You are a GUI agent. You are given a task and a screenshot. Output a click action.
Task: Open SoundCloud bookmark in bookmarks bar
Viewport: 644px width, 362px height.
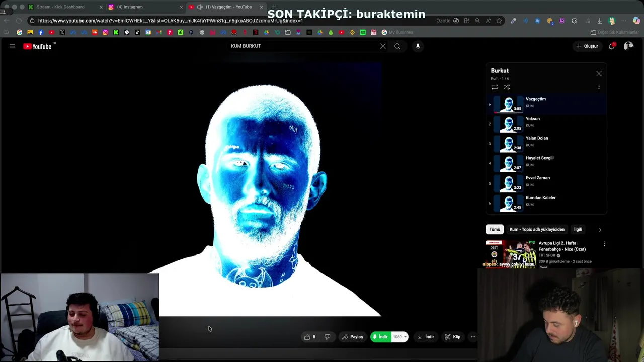95,32
